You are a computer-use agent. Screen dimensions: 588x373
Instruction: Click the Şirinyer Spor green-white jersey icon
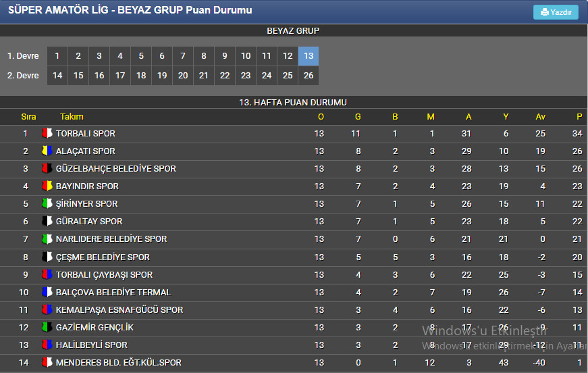tap(47, 203)
